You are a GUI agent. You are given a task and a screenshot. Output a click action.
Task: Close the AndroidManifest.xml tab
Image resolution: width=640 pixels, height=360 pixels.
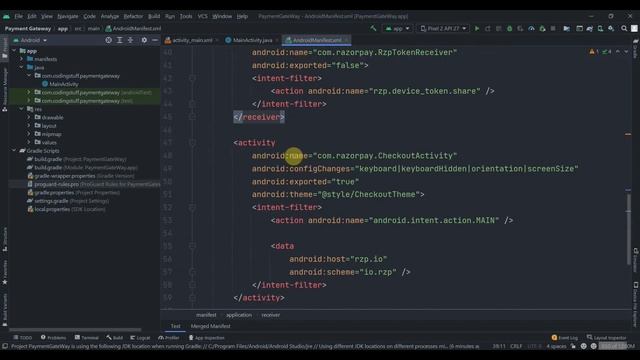coord(346,40)
